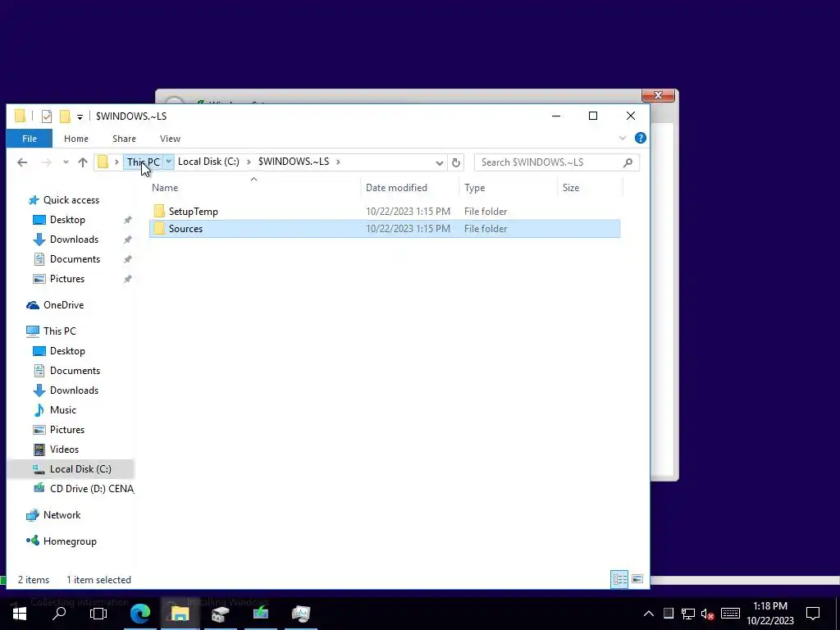Switch to Large icons view button

click(637, 579)
